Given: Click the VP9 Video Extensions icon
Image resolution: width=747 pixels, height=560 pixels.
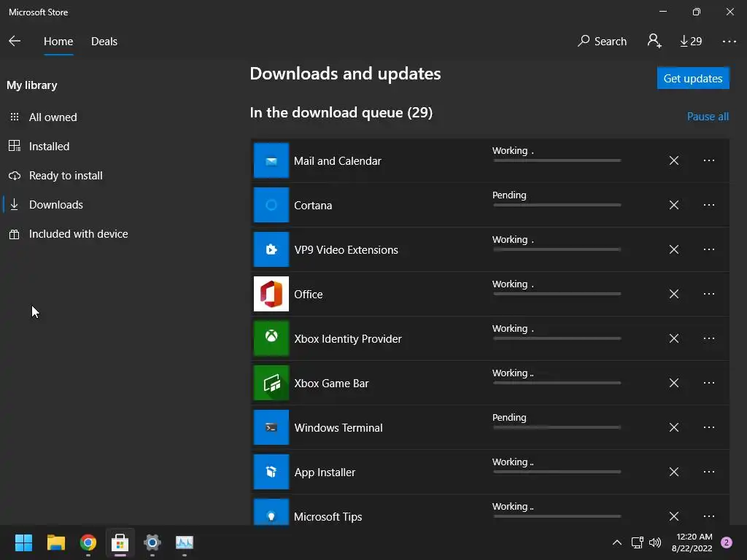Looking at the screenshot, I should coord(271,249).
